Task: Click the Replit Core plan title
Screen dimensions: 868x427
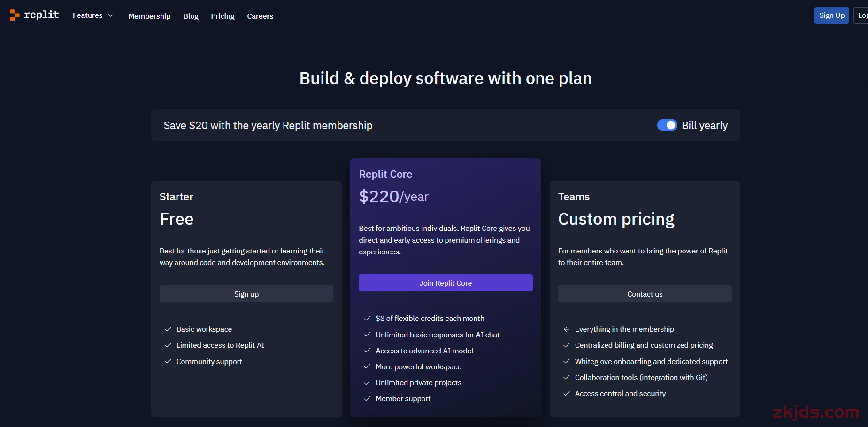Action: [385, 174]
